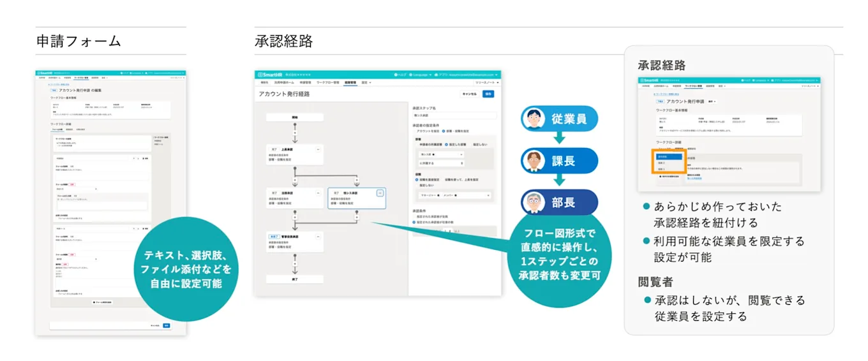Screen dimensions: 868x361
Task: Select the 役職を直接指定 radio option
Action: pos(416,180)
